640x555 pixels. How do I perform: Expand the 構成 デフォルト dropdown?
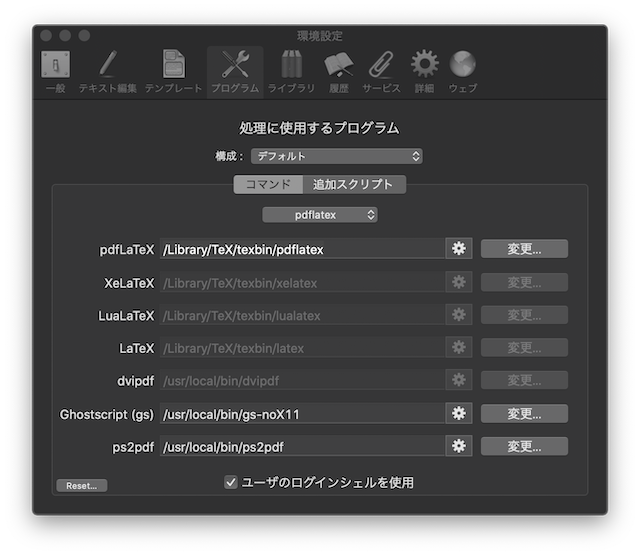tap(335, 156)
